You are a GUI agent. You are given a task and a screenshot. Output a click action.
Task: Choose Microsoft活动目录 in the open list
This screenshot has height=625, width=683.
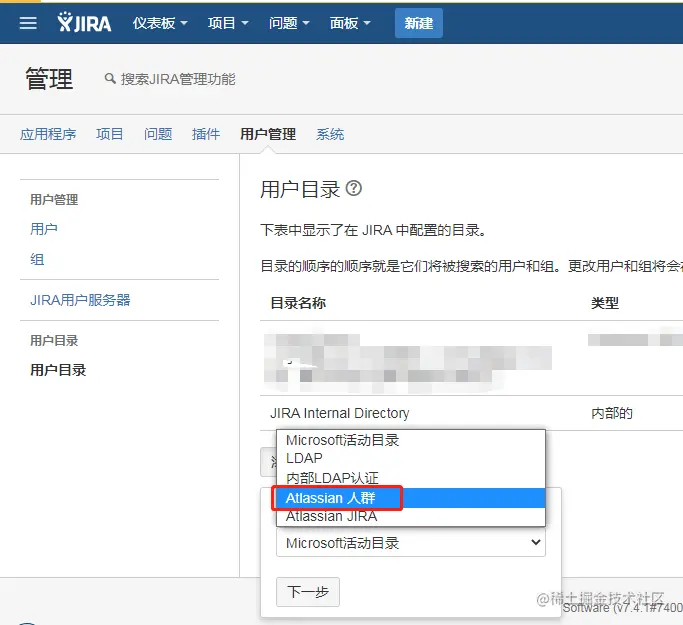tap(411, 440)
